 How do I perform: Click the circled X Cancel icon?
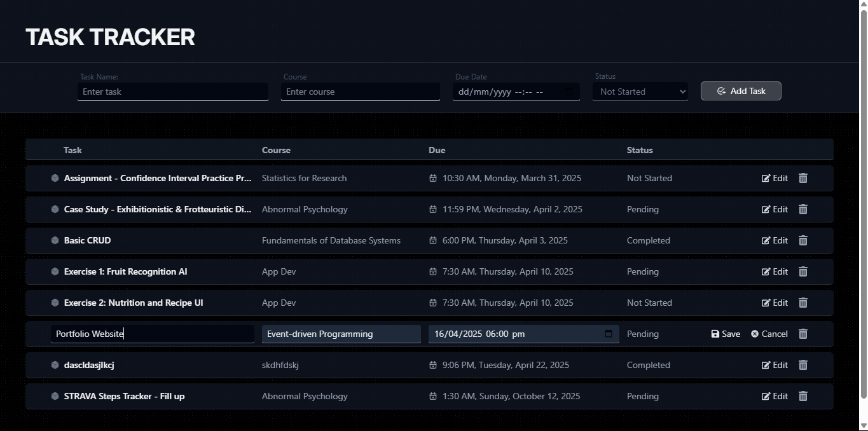coord(754,333)
